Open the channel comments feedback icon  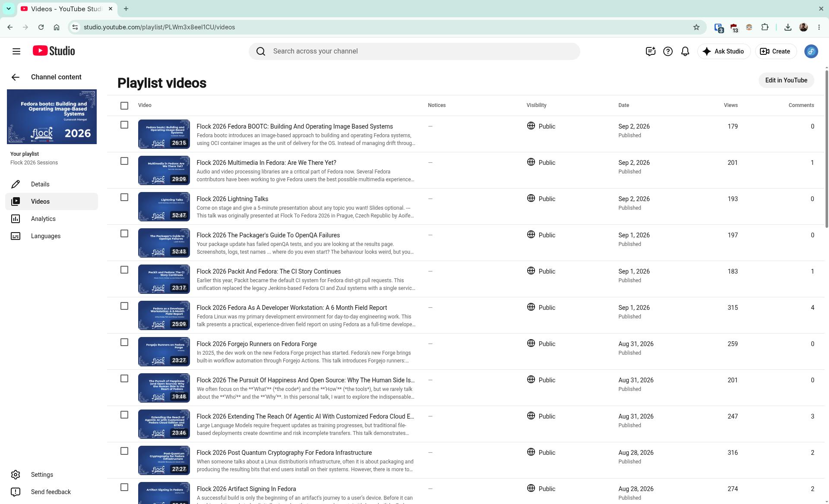click(x=651, y=51)
